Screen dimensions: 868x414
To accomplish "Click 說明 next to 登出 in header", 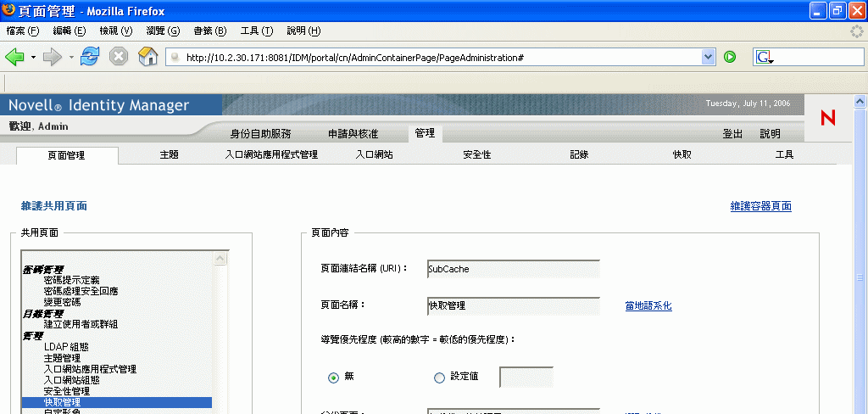I will click(770, 134).
